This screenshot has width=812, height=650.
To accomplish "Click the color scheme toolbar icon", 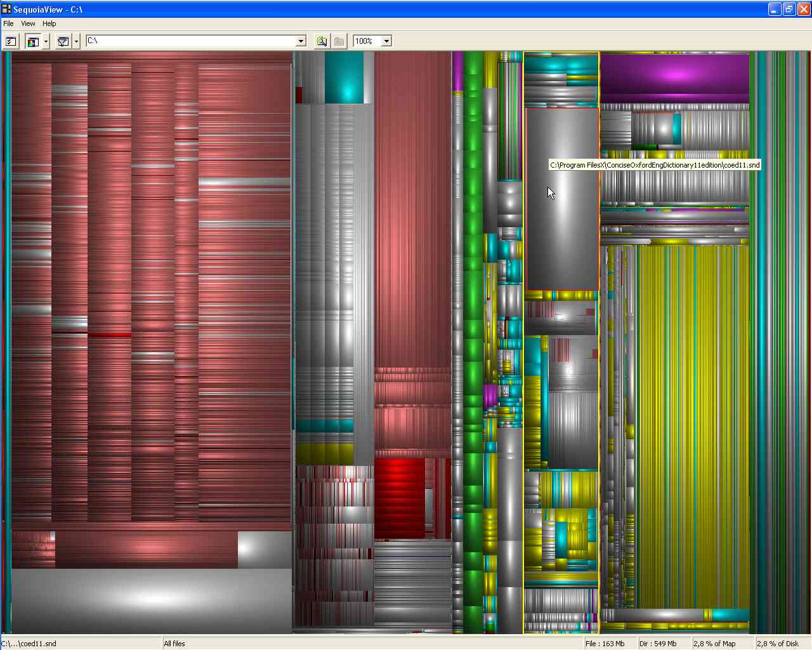I will 32,41.
